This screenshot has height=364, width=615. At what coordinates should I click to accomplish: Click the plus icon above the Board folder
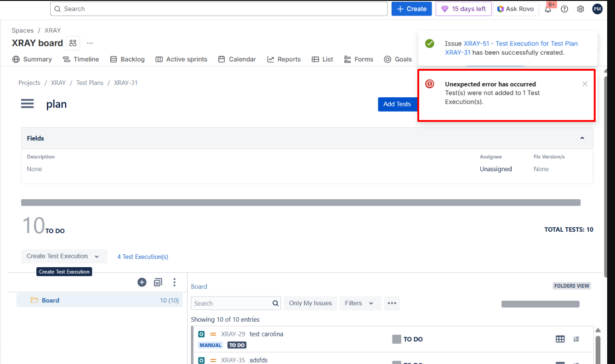pyautogui.click(x=142, y=282)
